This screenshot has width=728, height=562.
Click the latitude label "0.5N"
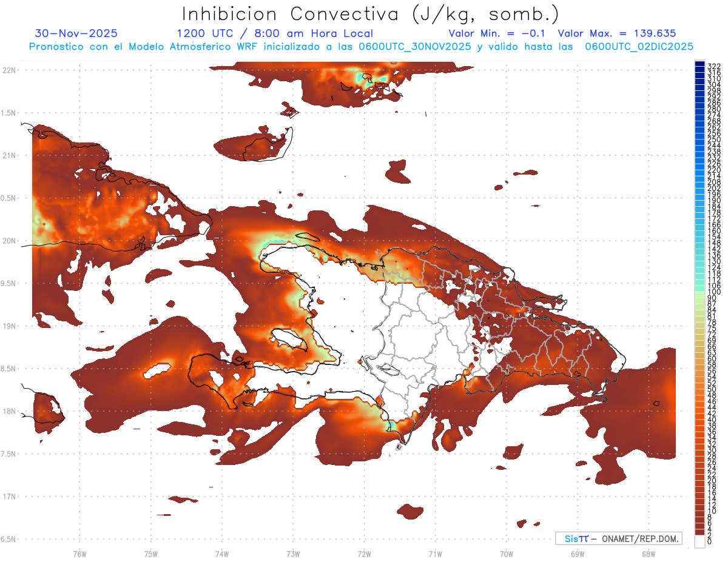point(8,198)
